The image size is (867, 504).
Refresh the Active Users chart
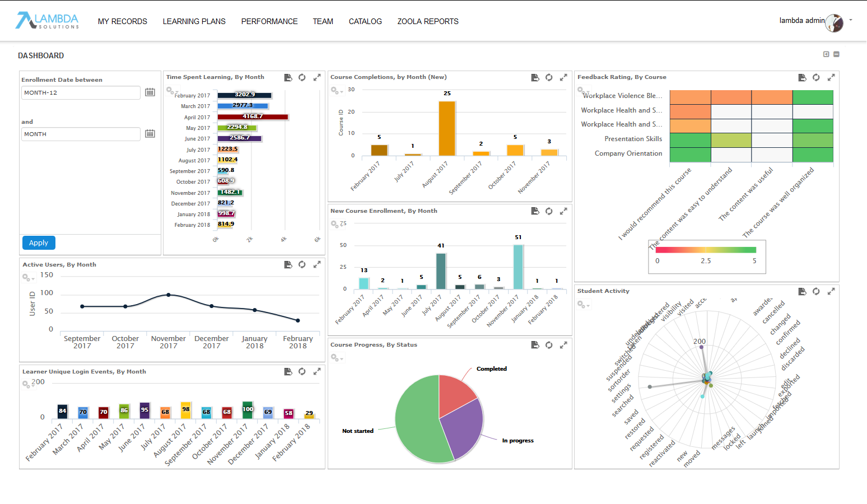302,264
